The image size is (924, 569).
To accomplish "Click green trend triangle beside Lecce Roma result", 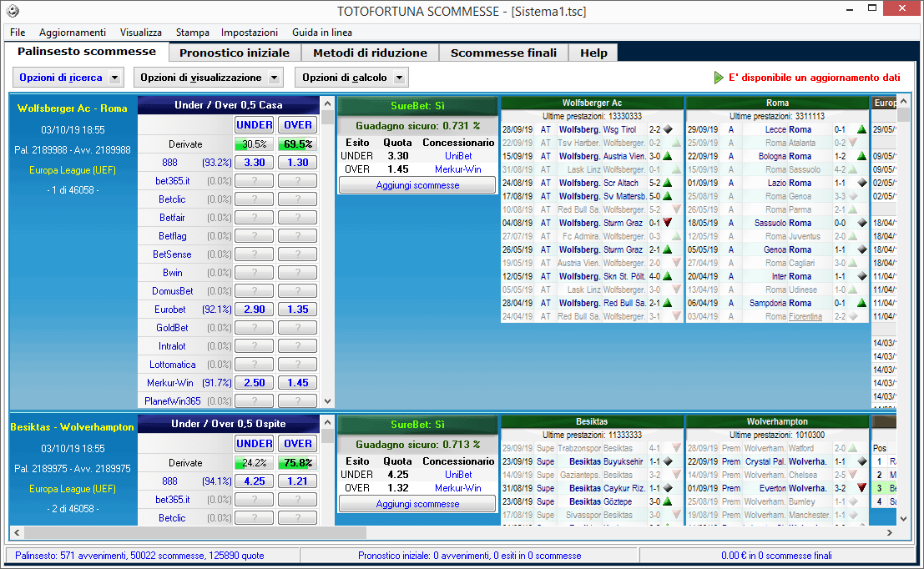I will (x=861, y=130).
